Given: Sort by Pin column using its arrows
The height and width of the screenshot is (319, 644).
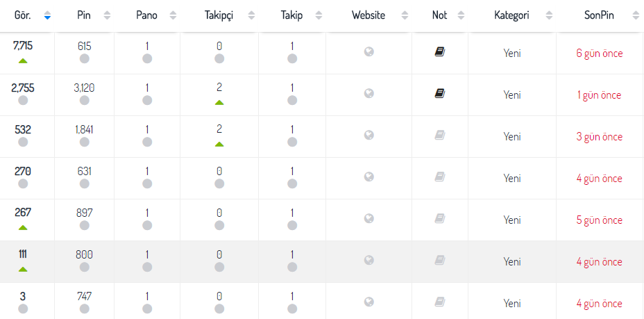Looking at the screenshot, I should coord(107,15).
